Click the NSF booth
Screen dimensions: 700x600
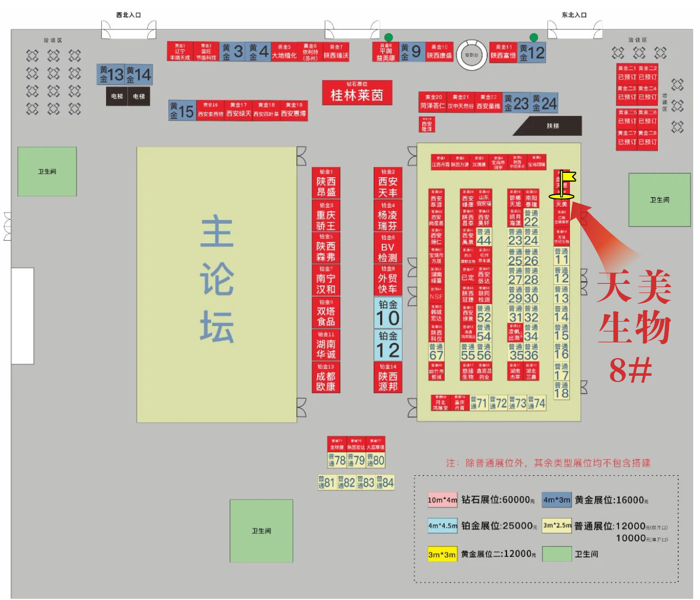click(436, 295)
